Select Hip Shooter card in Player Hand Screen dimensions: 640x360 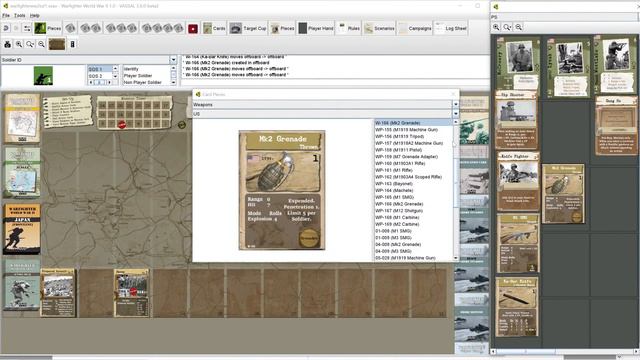516,120
